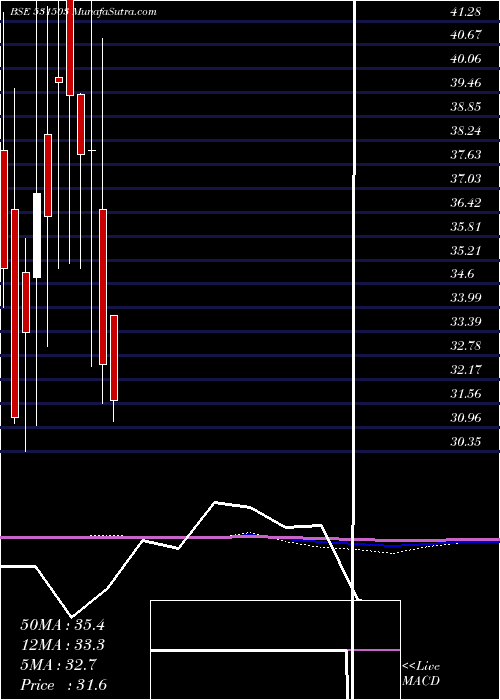Click the 40.67 price axis label
The height and width of the screenshot is (700, 500).
[465, 36]
